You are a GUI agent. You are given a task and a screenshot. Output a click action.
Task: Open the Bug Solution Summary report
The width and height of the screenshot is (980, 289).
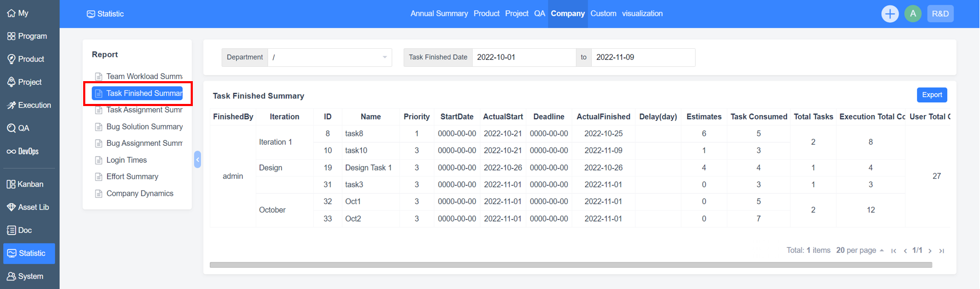[144, 127]
